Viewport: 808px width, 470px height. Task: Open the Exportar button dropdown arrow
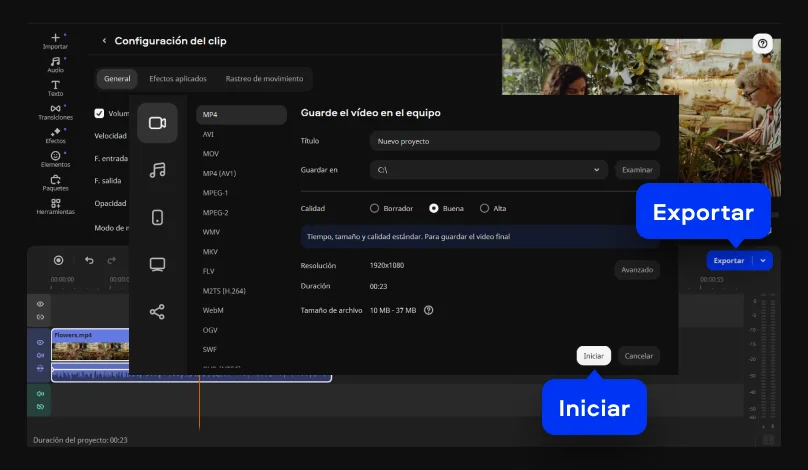pyautogui.click(x=763, y=260)
